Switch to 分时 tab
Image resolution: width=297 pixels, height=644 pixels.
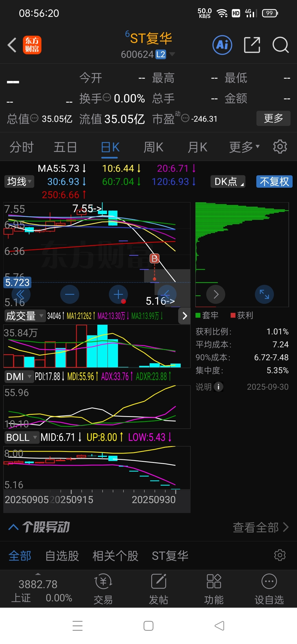click(22, 147)
